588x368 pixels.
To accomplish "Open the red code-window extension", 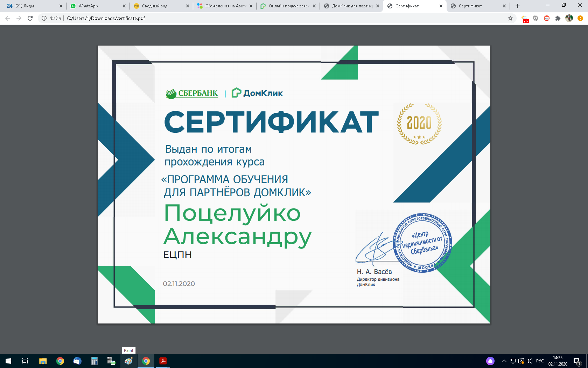I will [547, 18].
